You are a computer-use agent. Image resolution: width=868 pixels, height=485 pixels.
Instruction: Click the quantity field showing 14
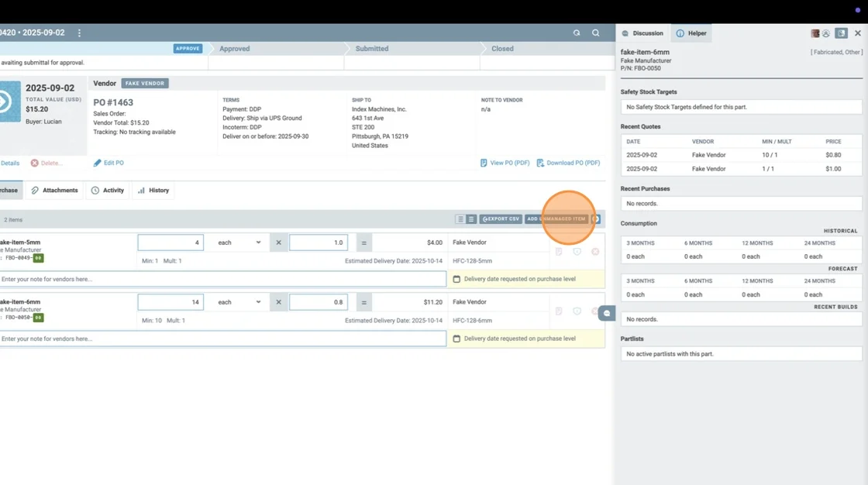pyautogui.click(x=170, y=302)
